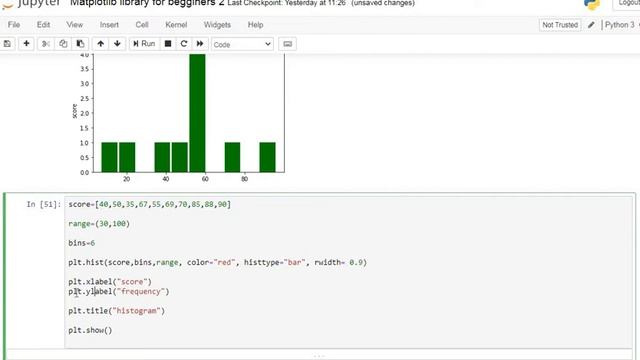Viewport: 640px width, 360px height.
Task: Open the command palette keyboard icon
Action: 287,44
